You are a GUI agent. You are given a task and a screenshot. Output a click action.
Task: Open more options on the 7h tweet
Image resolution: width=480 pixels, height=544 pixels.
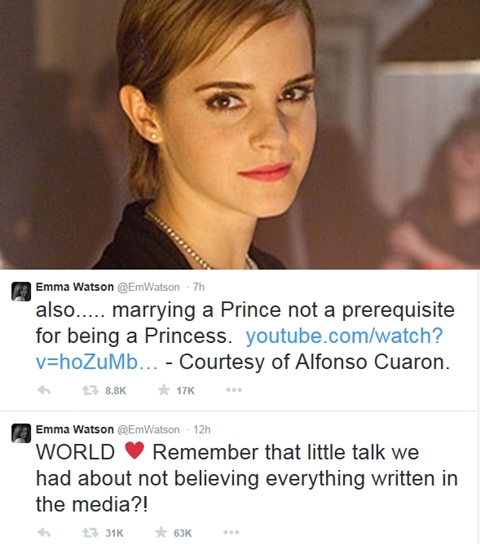click(234, 390)
